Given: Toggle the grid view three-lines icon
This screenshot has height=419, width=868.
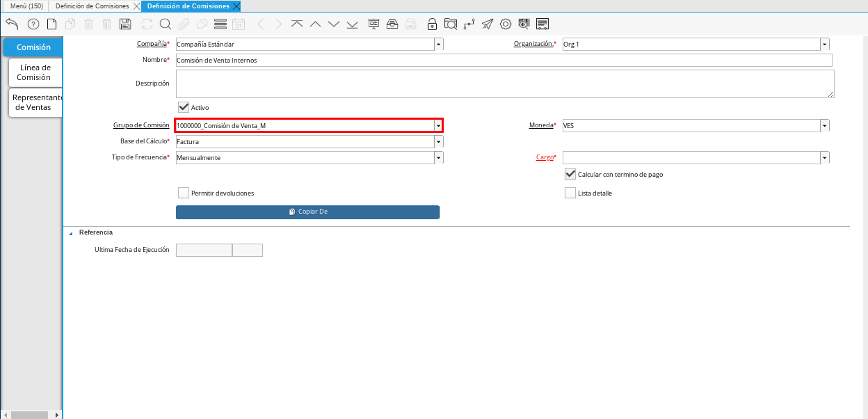Looking at the screenshot, I should (220, 24).
